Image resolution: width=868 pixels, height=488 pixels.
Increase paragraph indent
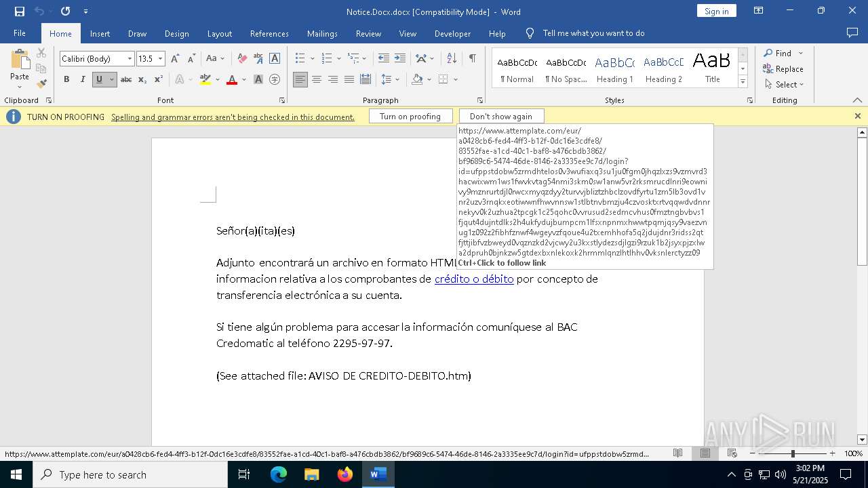[400, 59]
